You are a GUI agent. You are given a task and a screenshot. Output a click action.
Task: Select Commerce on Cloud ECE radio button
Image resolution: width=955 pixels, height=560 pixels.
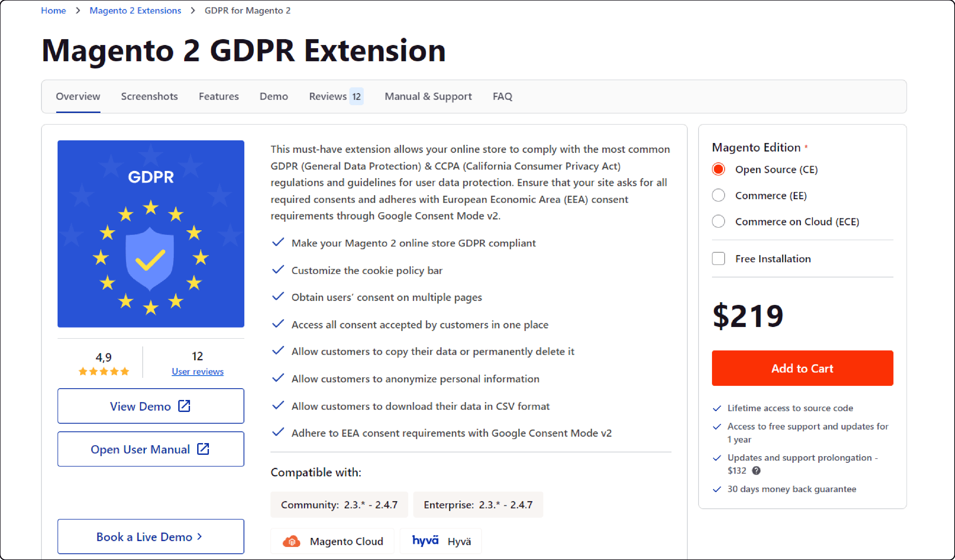(x=720, y=221)
